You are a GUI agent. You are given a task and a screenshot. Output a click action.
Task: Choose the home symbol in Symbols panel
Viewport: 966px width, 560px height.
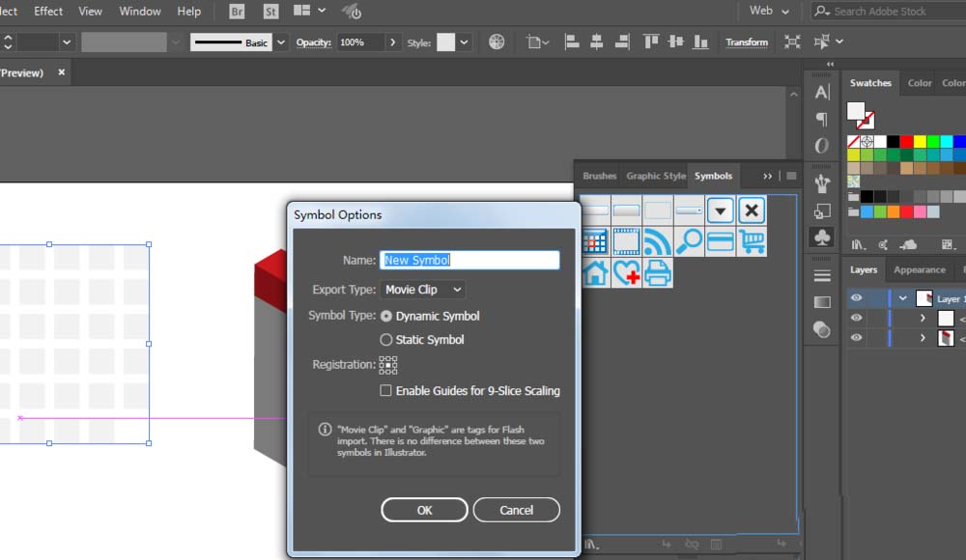[x=596, y=273]
